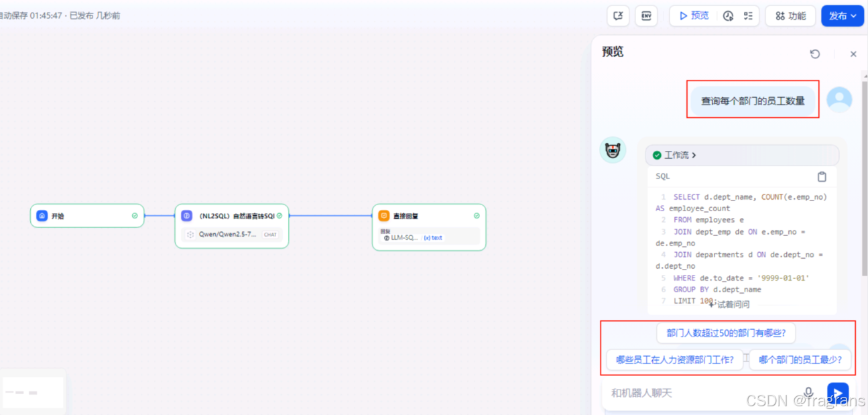Click the minimap thumbnail in the canvas corner

point(32,392)
